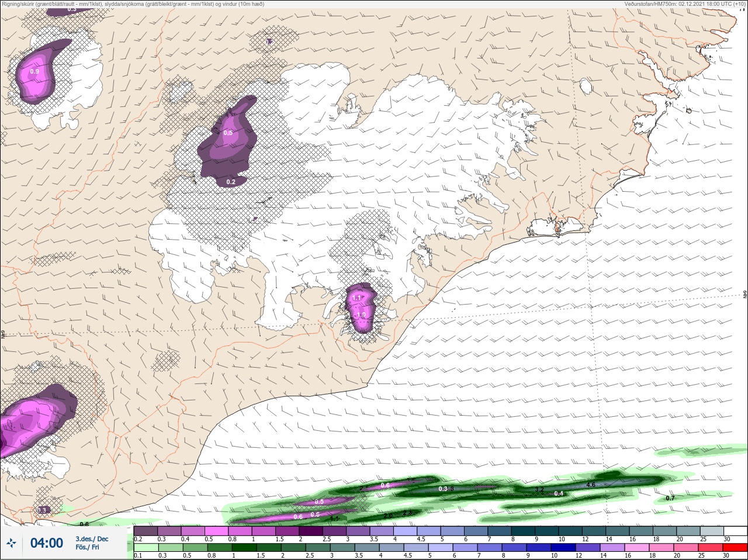Screen dimensions: 748x560
Task: Select the 04:00 forecast time display
Action: [x=47, y=543]
